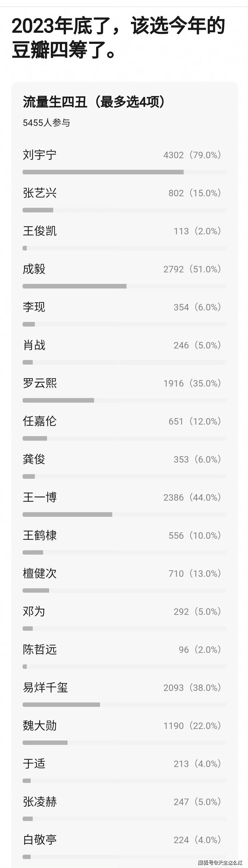
Task: Select poll option 王俊凯
Action: (40, 231)
